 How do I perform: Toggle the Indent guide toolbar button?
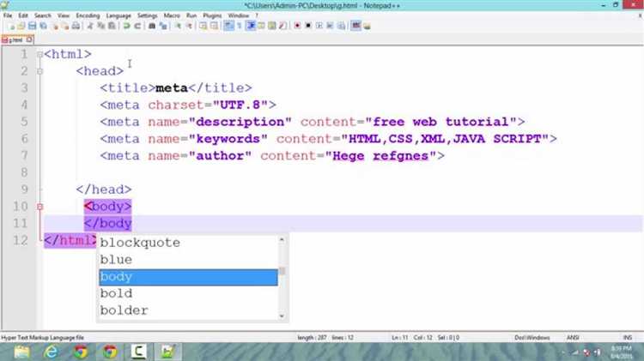point(251,26)
